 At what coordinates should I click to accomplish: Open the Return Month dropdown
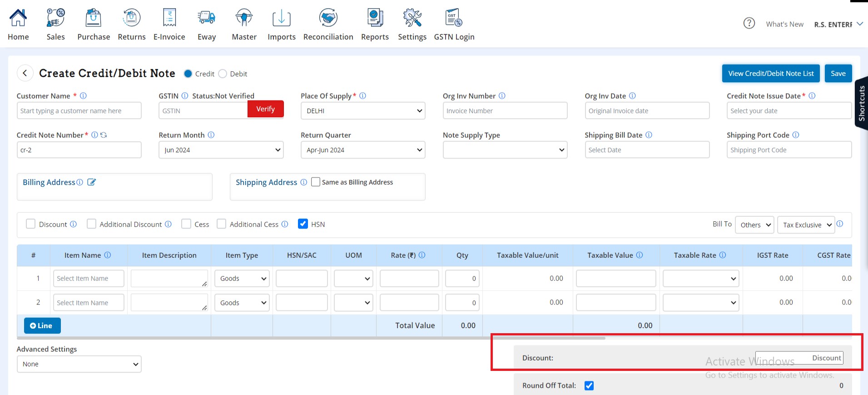221,150
